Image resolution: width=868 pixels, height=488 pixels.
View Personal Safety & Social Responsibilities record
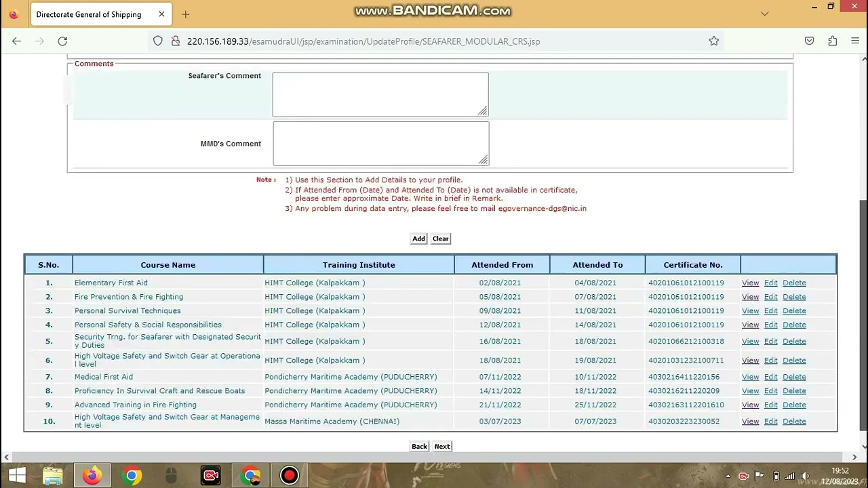pyautogui.click(x=750, y=325)
